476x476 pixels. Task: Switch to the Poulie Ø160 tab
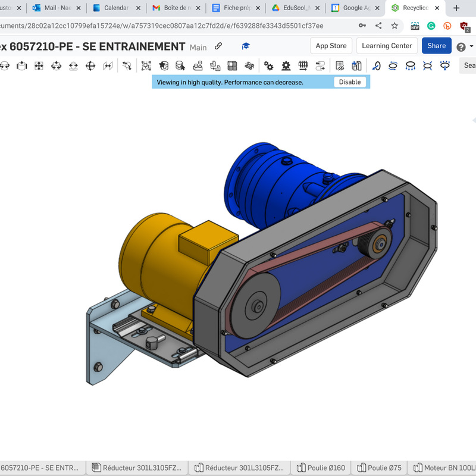(321, 468)
